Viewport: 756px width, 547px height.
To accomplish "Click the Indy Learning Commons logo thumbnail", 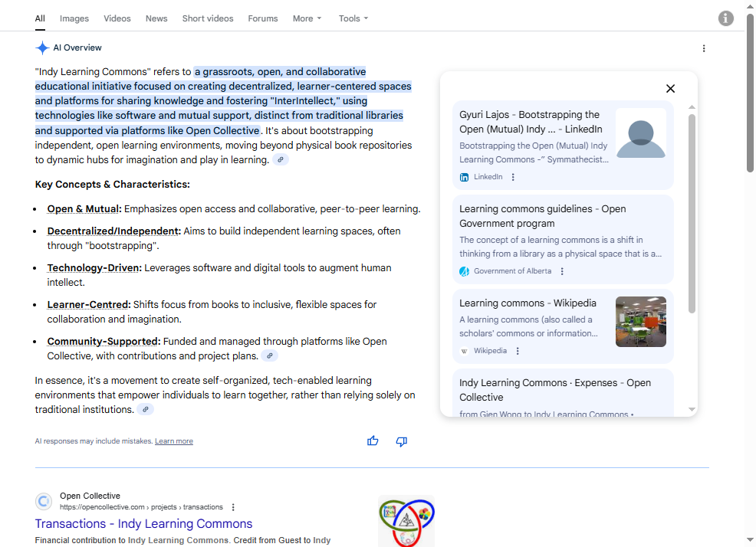I will click(406, 522).
